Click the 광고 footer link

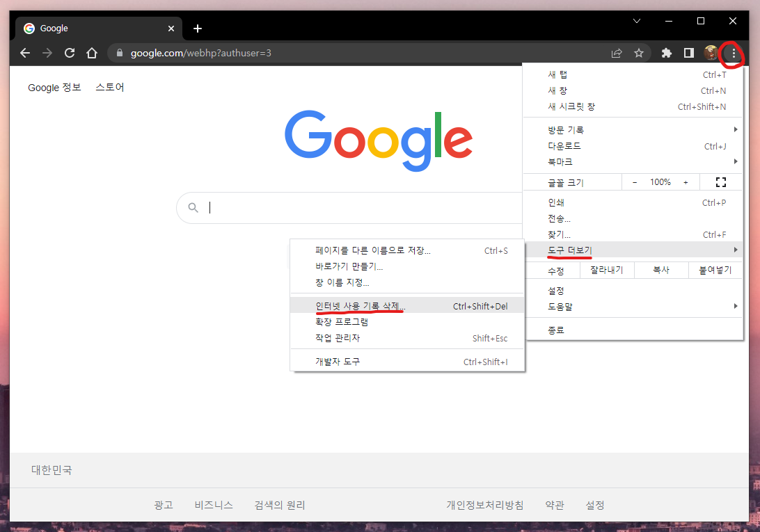coord(164,505)
